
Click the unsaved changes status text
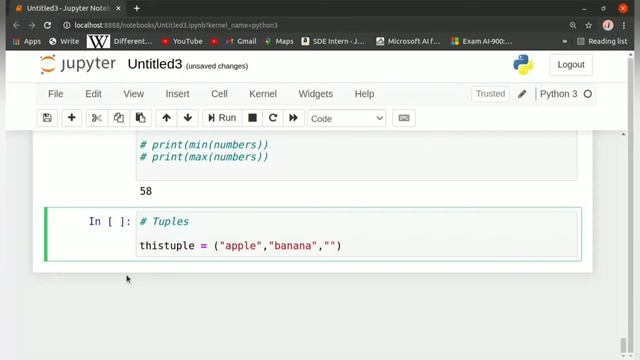tap(217, 66)
